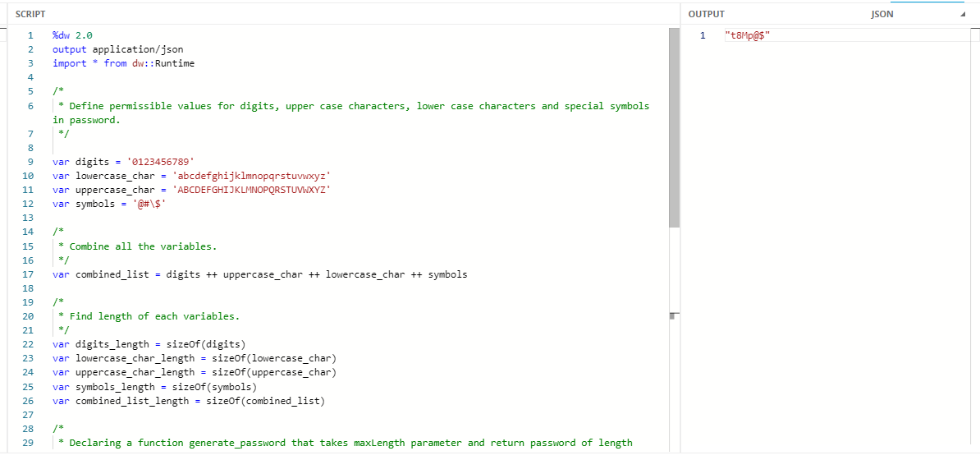Viewport: 980px width, 460px height.
Task: Select the SCRIPT panel header
Action: click(x=30, y=14)
